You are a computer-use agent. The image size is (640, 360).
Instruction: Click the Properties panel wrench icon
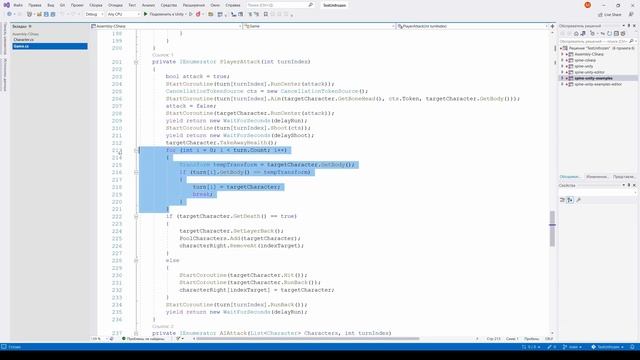click(578, 200)
